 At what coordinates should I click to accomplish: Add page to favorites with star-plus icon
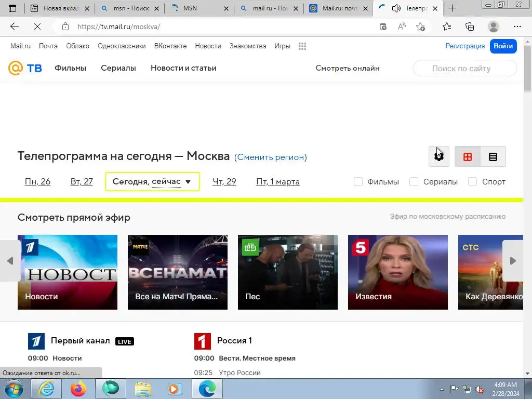pyautogui.click(x=420, y=26)
